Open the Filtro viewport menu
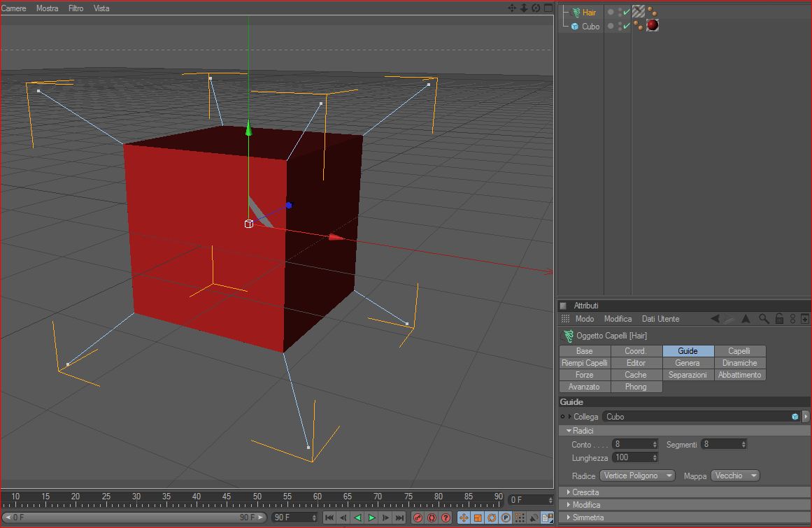 (76, 8)
